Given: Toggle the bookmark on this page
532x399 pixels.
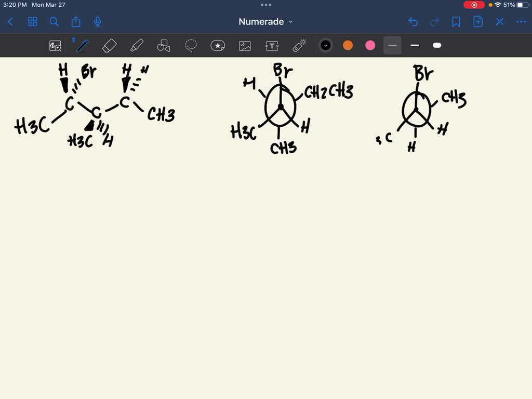Looking at the screenshot, I should click(456, 22).
